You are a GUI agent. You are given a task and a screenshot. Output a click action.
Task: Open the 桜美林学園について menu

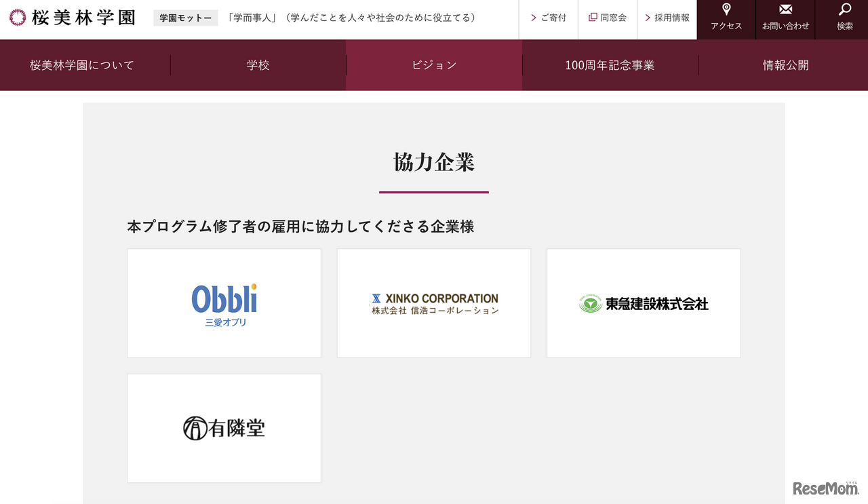(x=82, y=65)
